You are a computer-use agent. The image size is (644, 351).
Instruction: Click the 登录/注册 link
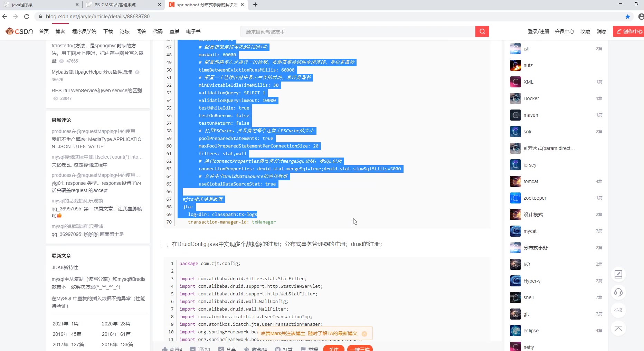pos(538,31)
